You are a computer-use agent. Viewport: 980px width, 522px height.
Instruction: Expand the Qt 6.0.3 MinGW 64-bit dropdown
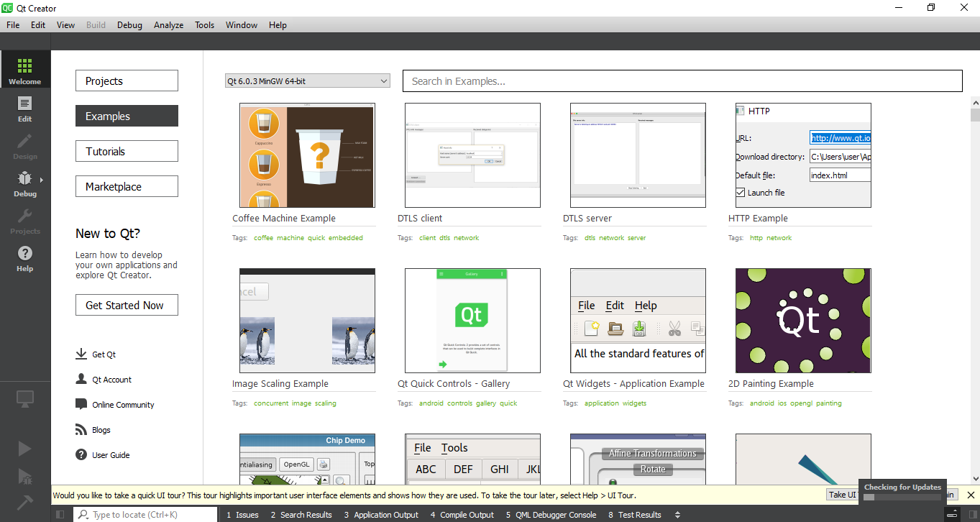[307, 81]
